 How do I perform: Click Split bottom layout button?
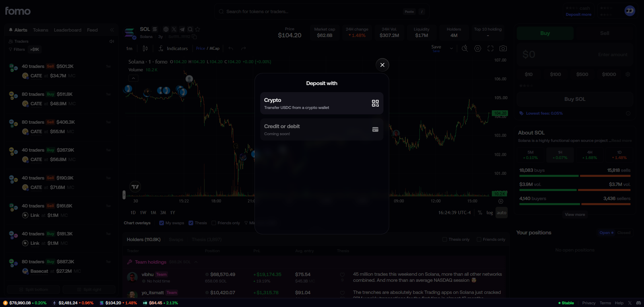tap(33, 290)
